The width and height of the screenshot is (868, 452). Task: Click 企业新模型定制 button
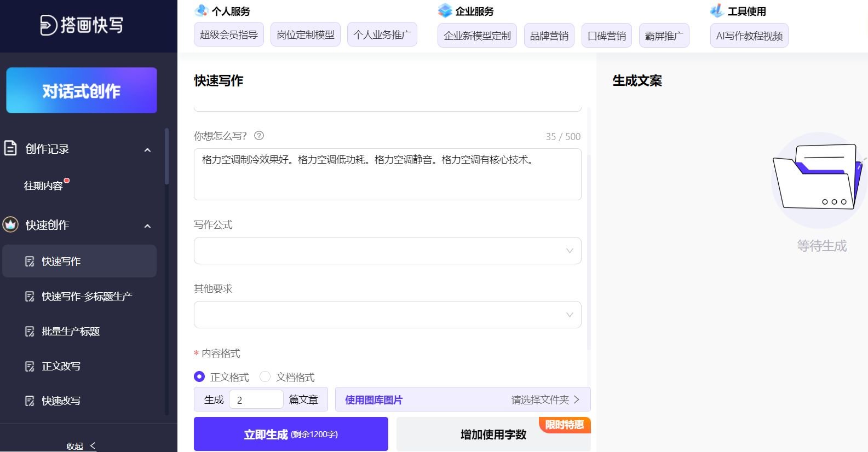(x=477, y=36)
